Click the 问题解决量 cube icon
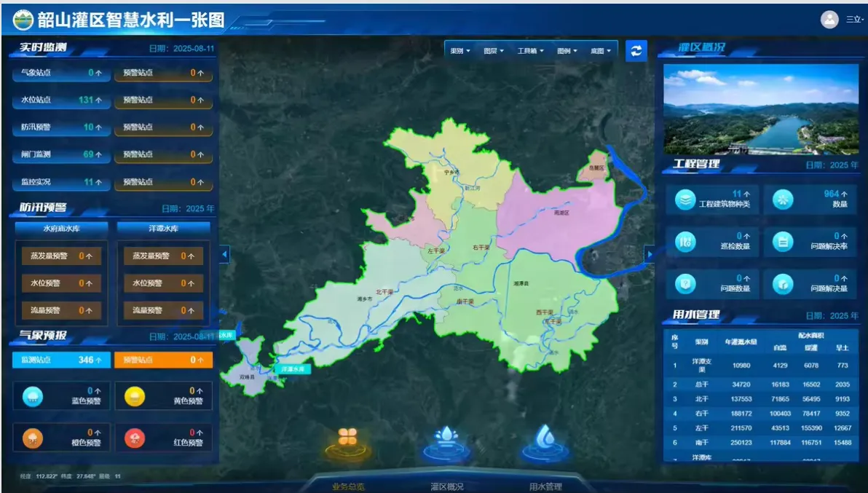This screenshot has width=868, height=493. (783, 284)
